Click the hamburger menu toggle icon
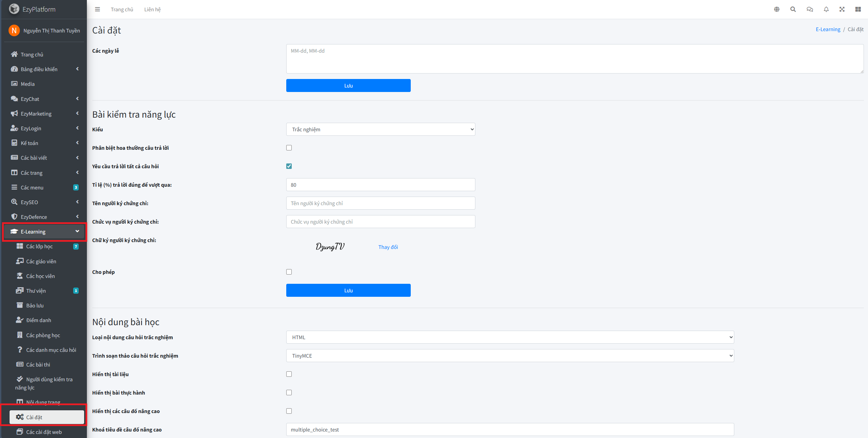The width and height of the screenshot is (868, 438). (97, 9)
